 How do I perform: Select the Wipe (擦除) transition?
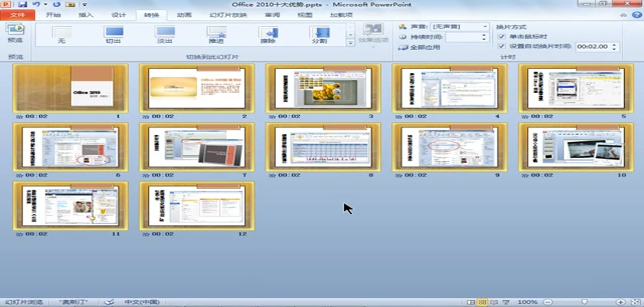(x=268, y=35)
